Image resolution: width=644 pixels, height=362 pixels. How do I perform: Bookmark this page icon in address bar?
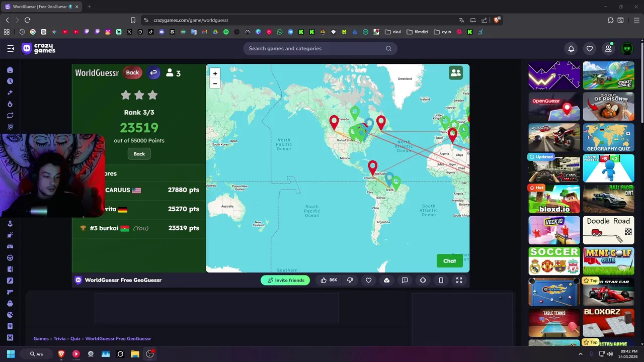coord(133,20)
